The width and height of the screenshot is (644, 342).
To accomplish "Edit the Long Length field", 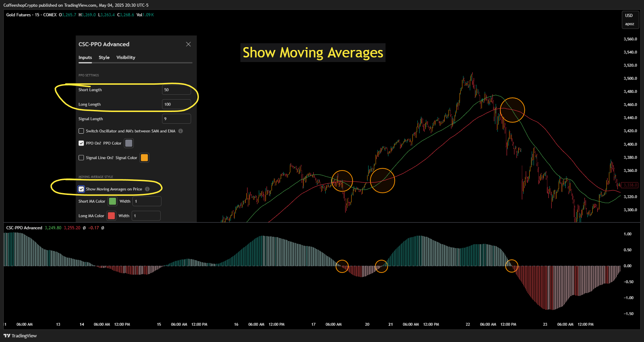I will [x=176, y=104].
